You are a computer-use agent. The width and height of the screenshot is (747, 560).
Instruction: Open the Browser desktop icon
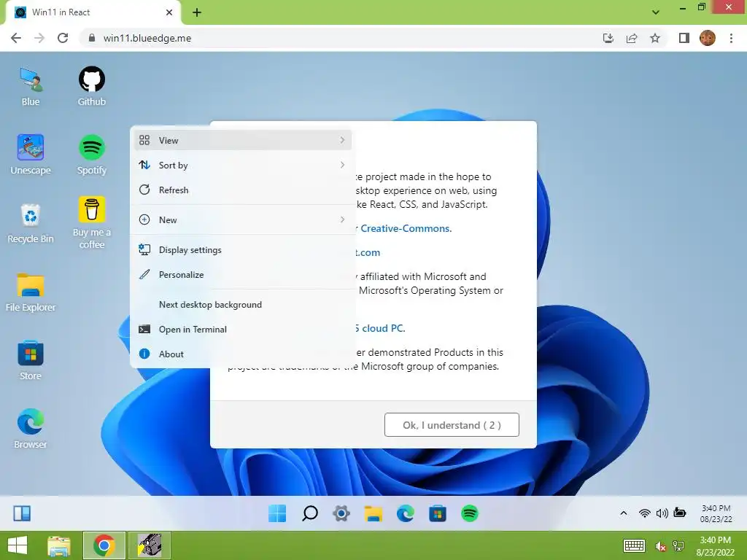point(31,429)
